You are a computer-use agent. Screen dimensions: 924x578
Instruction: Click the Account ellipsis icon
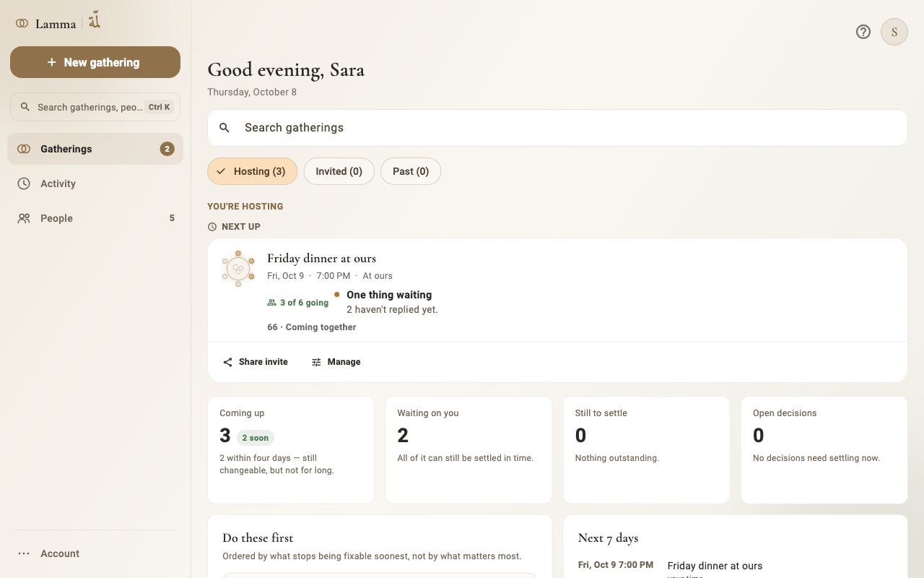24,553
